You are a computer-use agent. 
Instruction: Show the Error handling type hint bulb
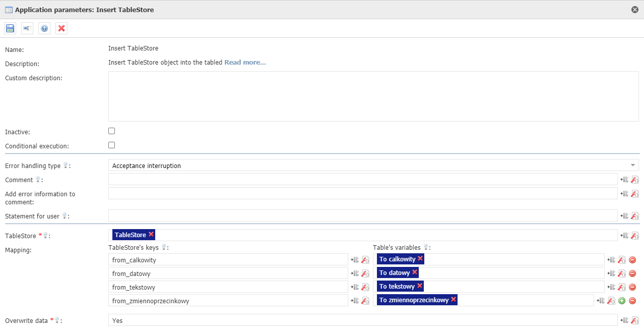[x=65, y=165]
